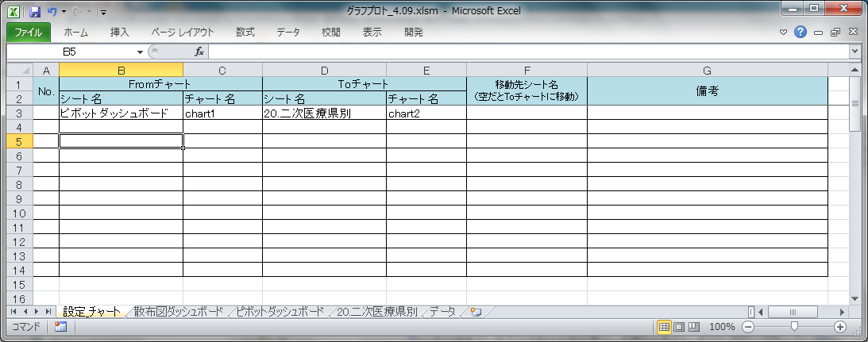This screenshot has height=342, width=868.
Task: Click the 備考 header cell
Action: click(708, 91)
